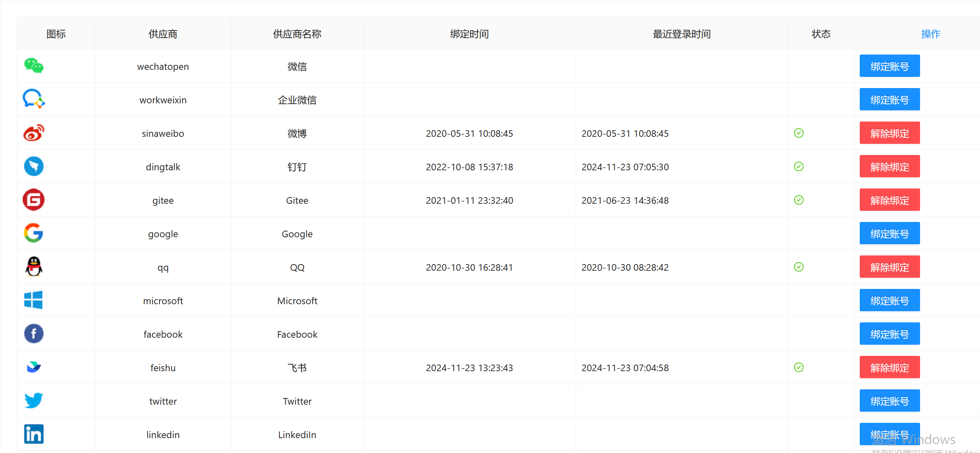Viewport: 980px width, 453px height.
Task: Bind the wechatopen account
Action: [889, 66]
